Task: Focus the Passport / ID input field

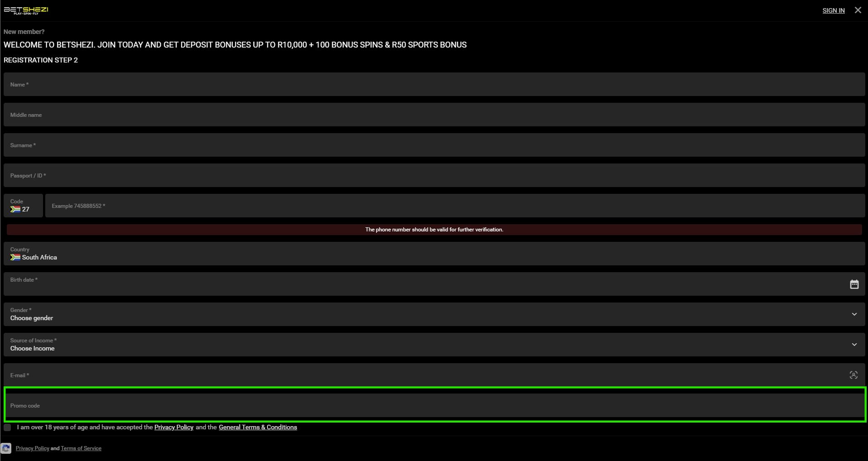Action: point(434,175)
